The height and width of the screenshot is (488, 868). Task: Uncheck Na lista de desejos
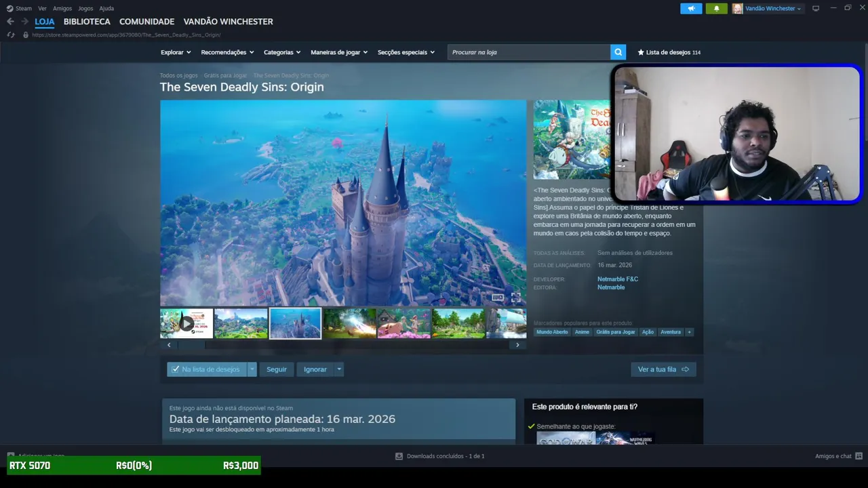(176, 369)
